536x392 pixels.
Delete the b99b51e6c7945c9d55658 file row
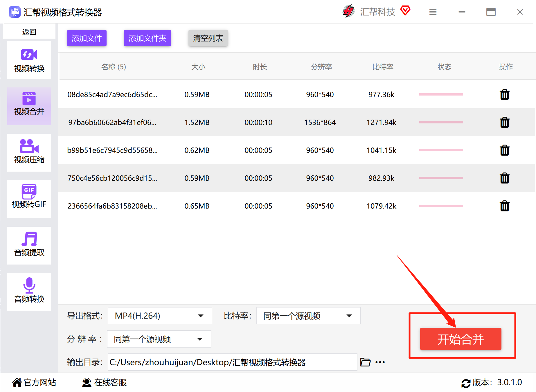pos(505,150)
